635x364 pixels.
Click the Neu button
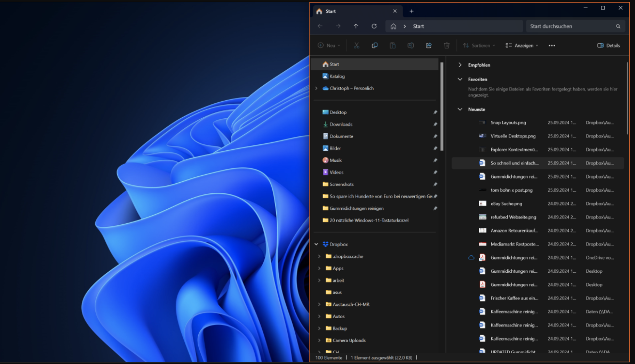328,45
